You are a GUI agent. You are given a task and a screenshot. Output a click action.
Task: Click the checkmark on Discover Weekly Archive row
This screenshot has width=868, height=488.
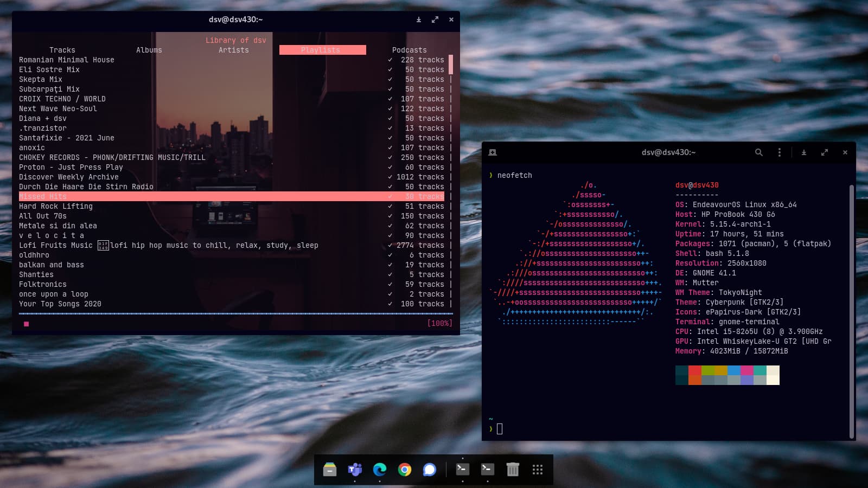click(x=390, y=177)
